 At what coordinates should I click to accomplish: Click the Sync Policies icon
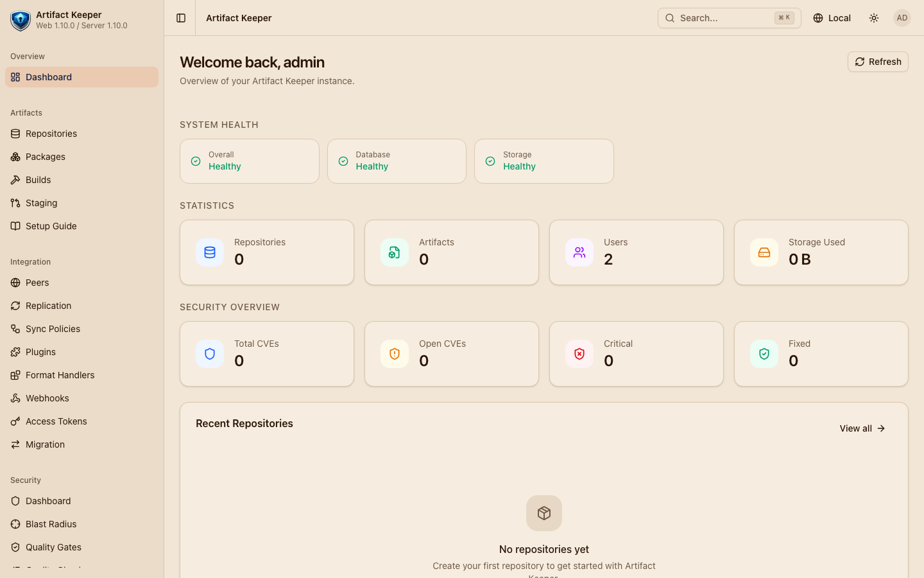click(x=15, y=329)
